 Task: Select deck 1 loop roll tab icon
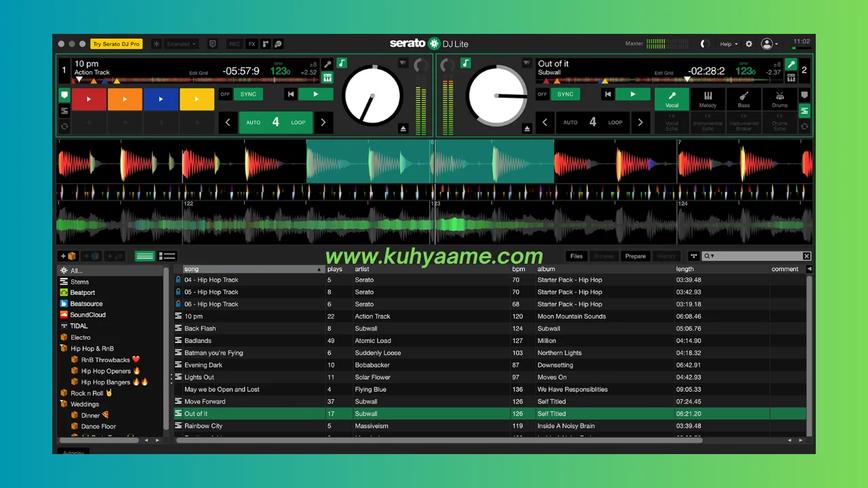click(x=64, y=126)
